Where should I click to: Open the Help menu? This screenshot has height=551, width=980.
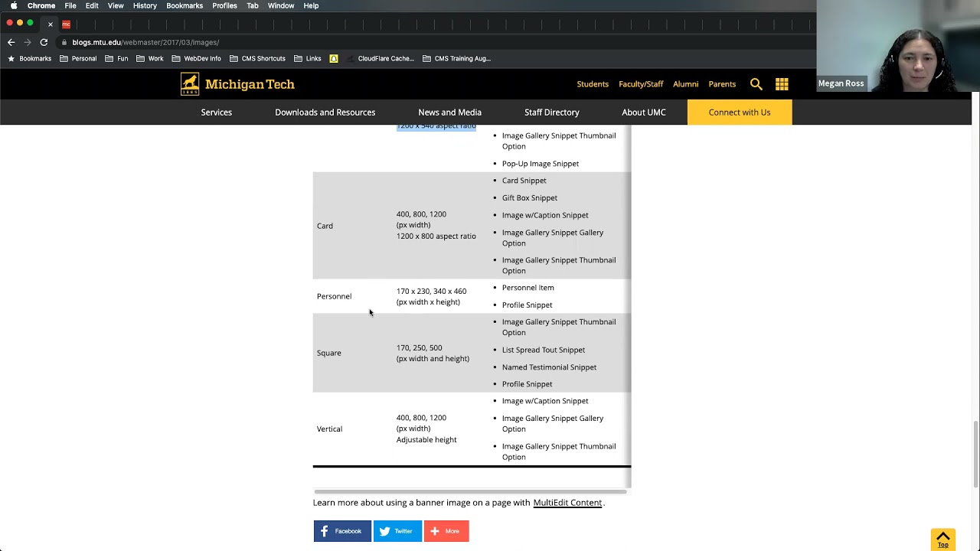coord(311,5)
